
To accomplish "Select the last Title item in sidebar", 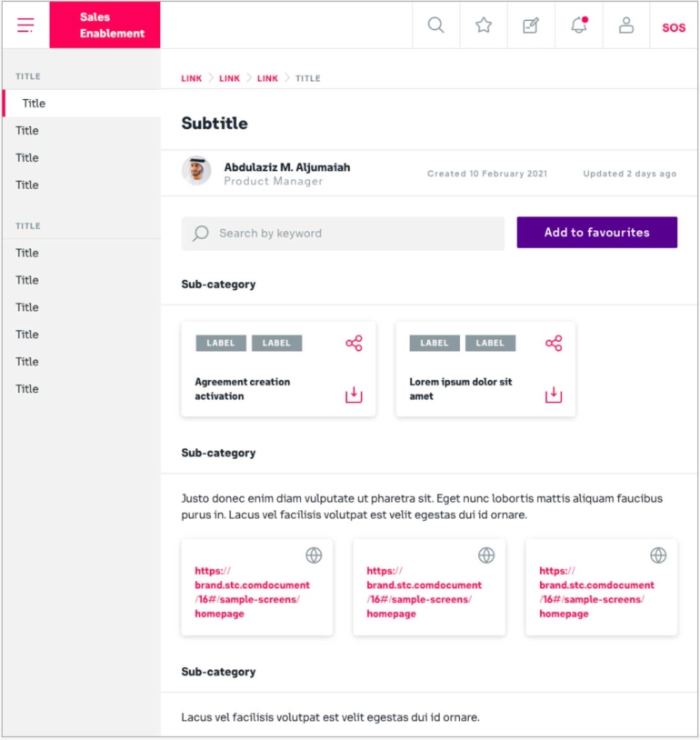I will click(x=27, y=389).
